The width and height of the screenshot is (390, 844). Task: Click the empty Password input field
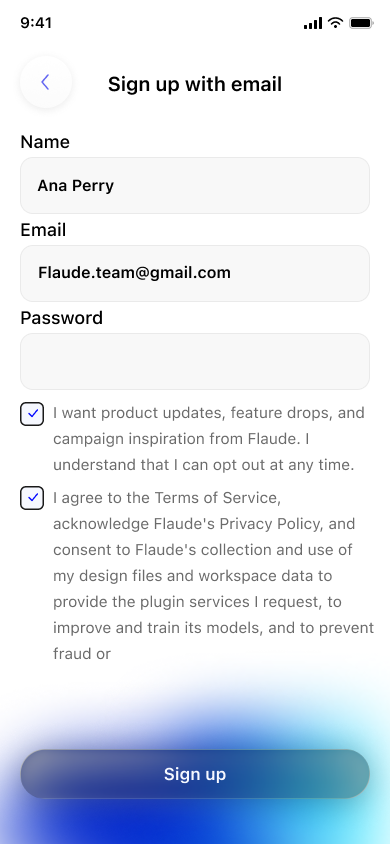(195, 361)
